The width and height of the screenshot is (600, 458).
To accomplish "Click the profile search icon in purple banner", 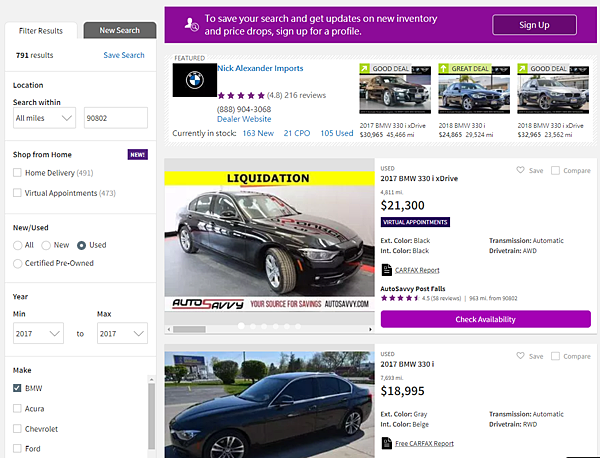I will [x=191, y=24].
